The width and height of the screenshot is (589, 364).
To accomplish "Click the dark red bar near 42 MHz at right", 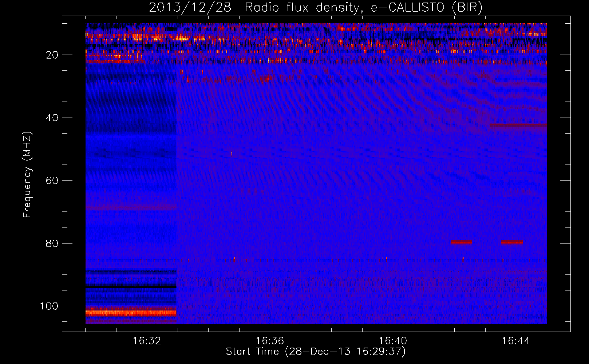I will [518, 125].
